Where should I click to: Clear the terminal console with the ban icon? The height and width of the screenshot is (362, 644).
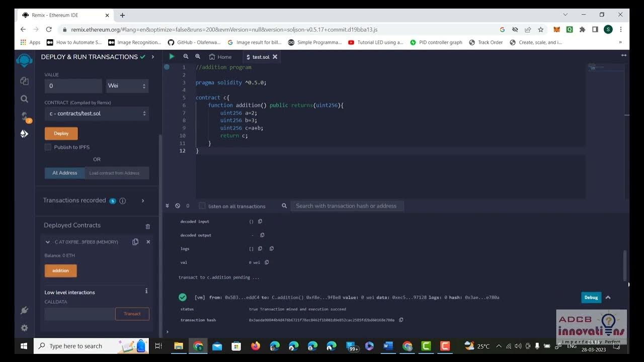click(x=177, y=205)
